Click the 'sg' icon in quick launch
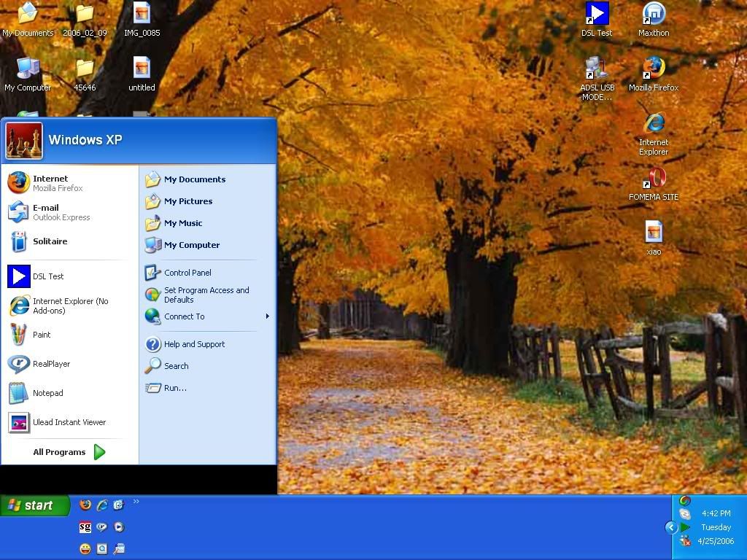Screen dimensions: 747x560 point(85,526)
